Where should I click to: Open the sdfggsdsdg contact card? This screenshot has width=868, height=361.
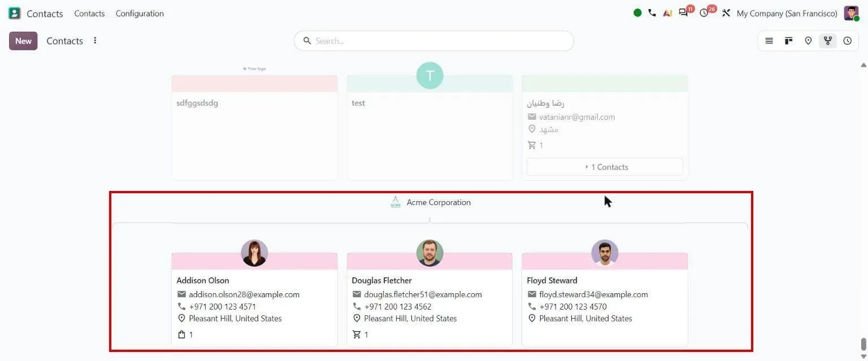pyautogui.click(x=254, y=128)
